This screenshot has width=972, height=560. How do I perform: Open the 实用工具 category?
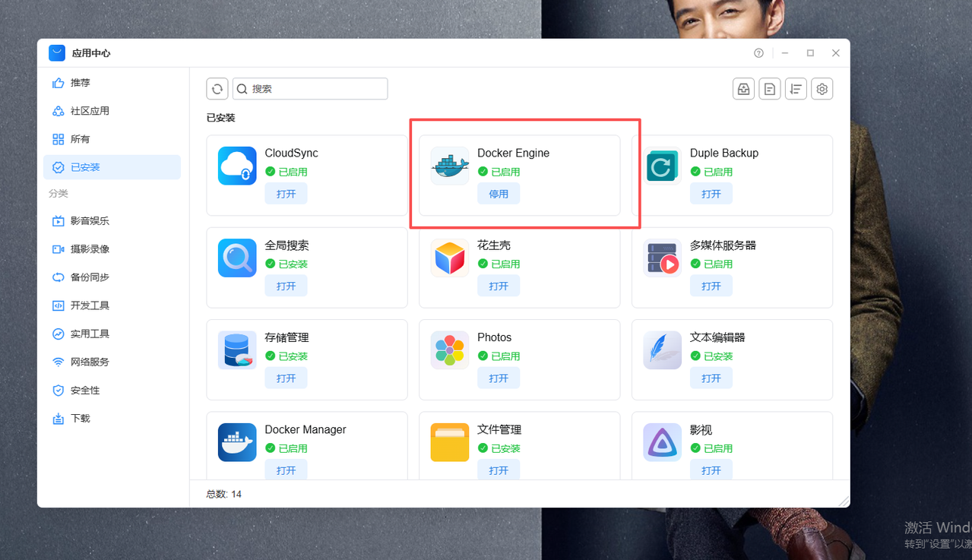click(x=112, y=334)
